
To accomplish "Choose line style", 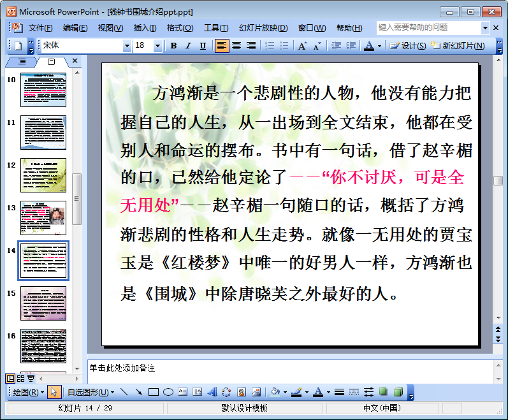I will coord(339,392).
